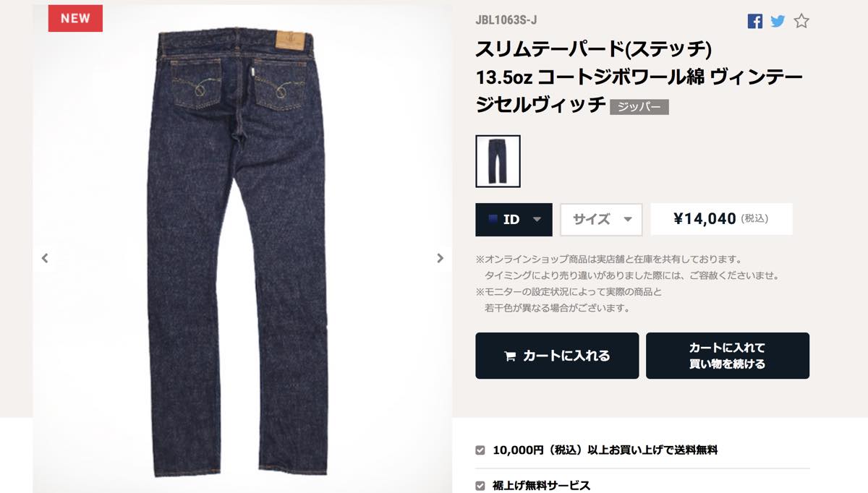Select the jeans thumbnail image

click(498, 161)
